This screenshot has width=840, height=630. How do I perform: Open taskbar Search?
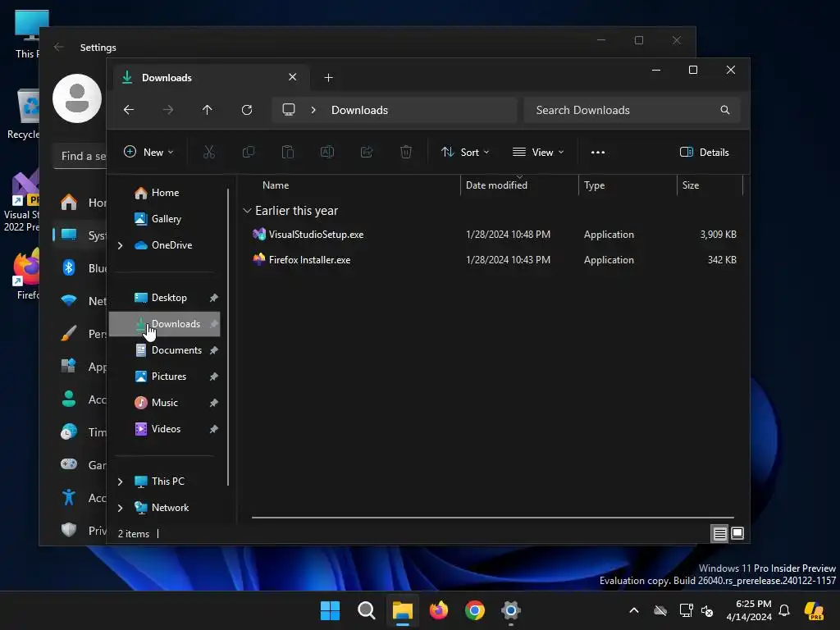tap(367, 610)
